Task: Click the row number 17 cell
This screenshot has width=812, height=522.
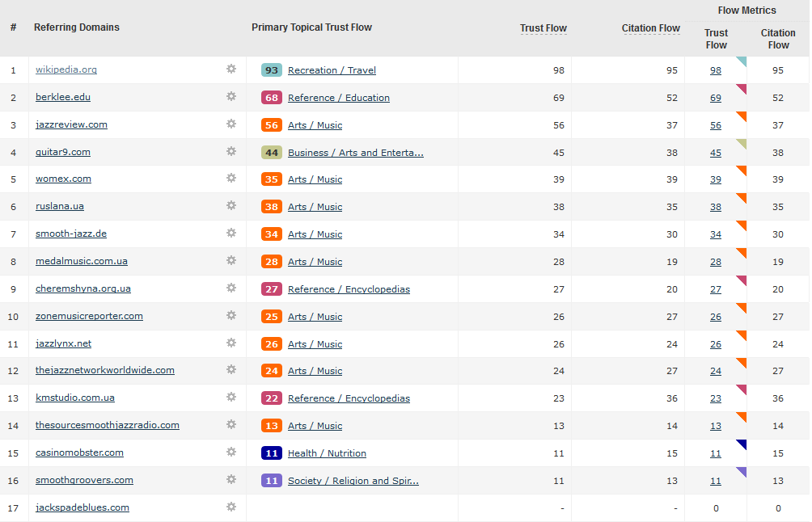Action: pos(14,508)
